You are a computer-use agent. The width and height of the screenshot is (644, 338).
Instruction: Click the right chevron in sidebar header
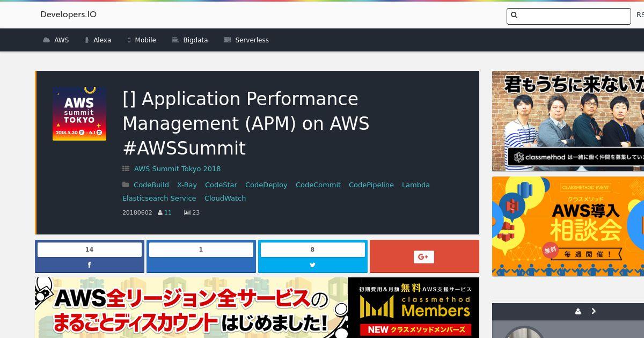click(594, 311)
